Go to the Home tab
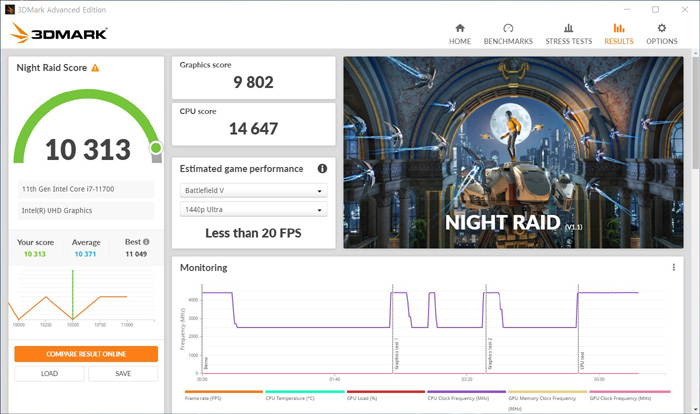The width and height of the screenshot is (700, 414). [460, 34]
